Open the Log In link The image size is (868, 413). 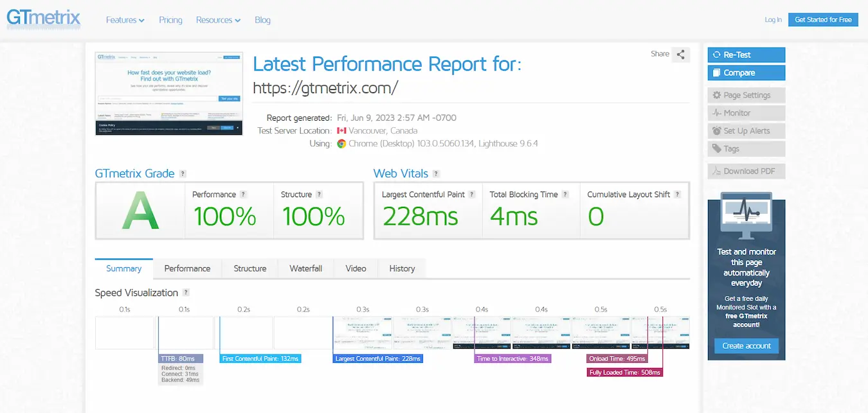pyautogui.click(x=773, y=20)
